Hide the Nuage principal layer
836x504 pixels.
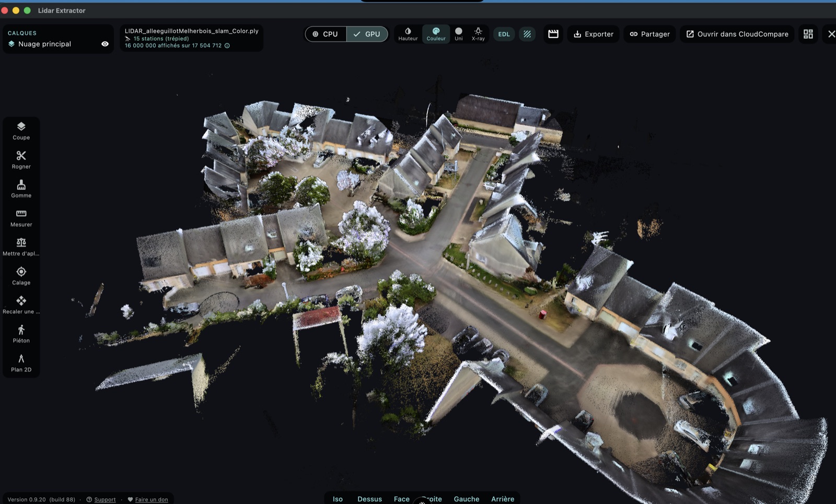point(105,44)
